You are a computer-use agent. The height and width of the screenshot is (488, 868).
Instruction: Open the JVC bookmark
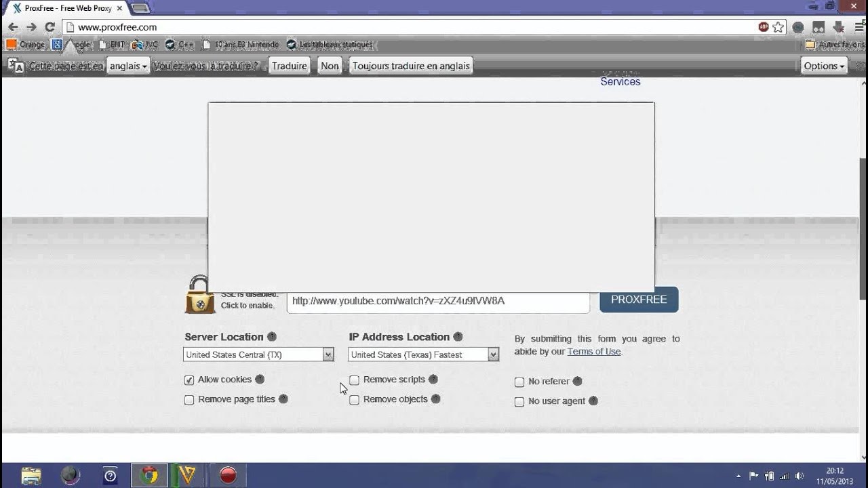click(x=144, y=45)
